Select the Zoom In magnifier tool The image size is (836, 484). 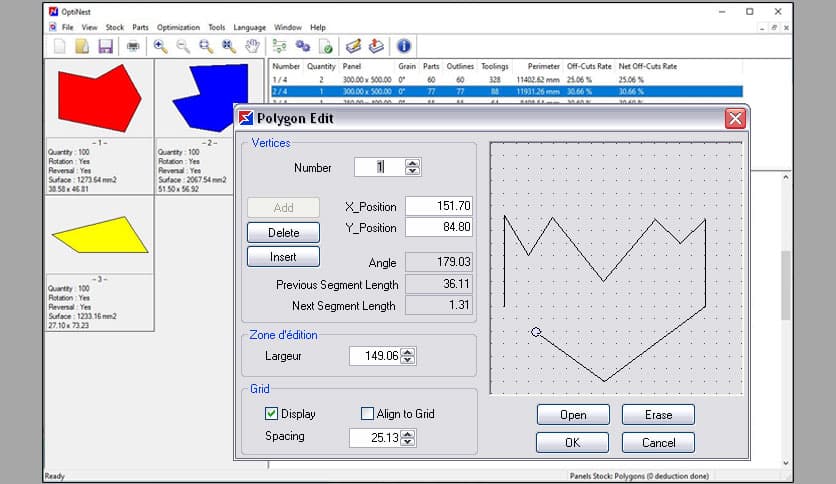pos(161,46)
